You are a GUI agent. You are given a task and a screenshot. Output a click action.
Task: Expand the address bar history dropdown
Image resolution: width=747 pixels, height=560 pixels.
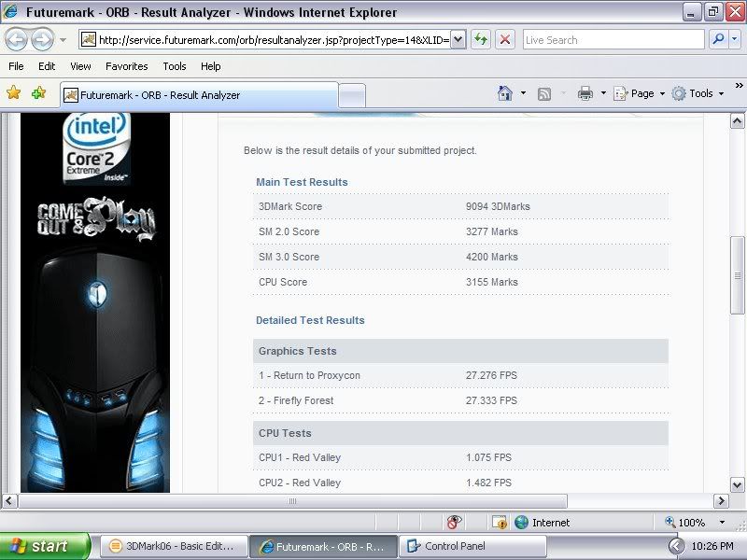point(458,40)
